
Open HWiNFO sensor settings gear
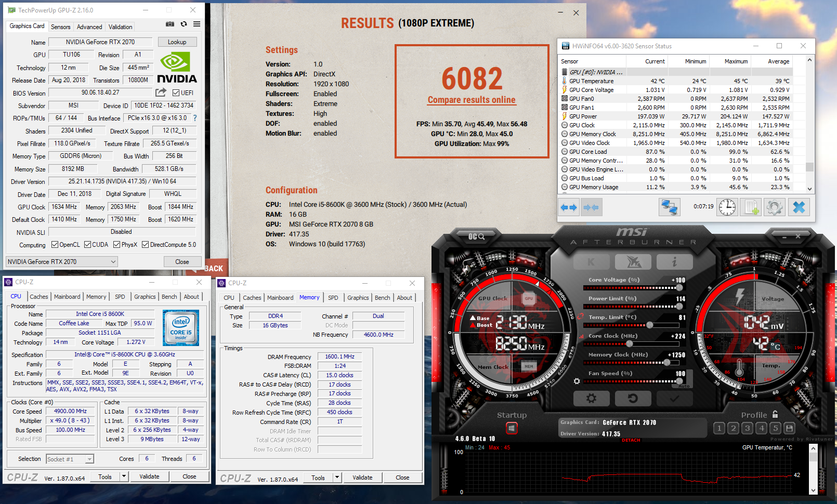(775, 208)
